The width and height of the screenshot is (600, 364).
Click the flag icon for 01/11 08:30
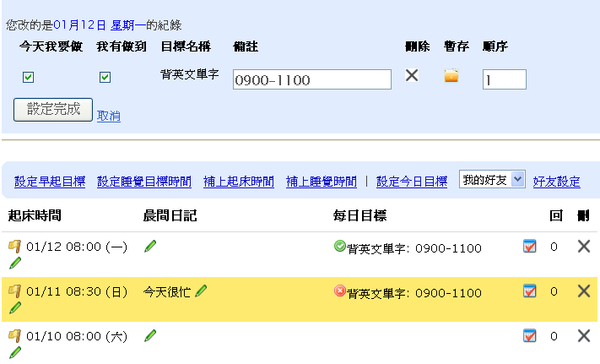point(15,291)
